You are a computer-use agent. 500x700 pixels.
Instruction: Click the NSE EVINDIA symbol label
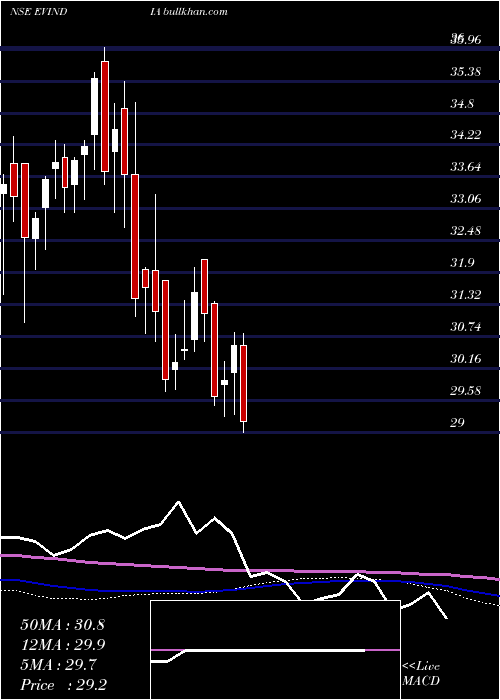(85, 11)
